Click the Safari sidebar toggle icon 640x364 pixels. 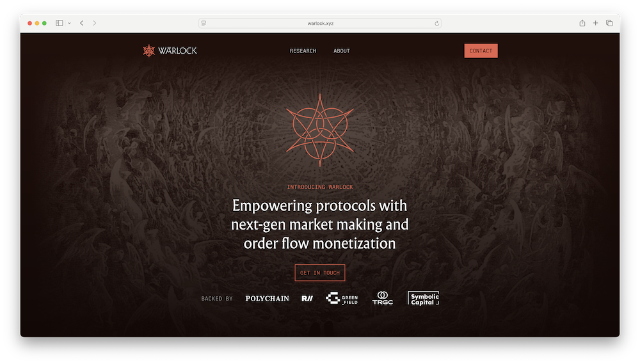point(59,23)
